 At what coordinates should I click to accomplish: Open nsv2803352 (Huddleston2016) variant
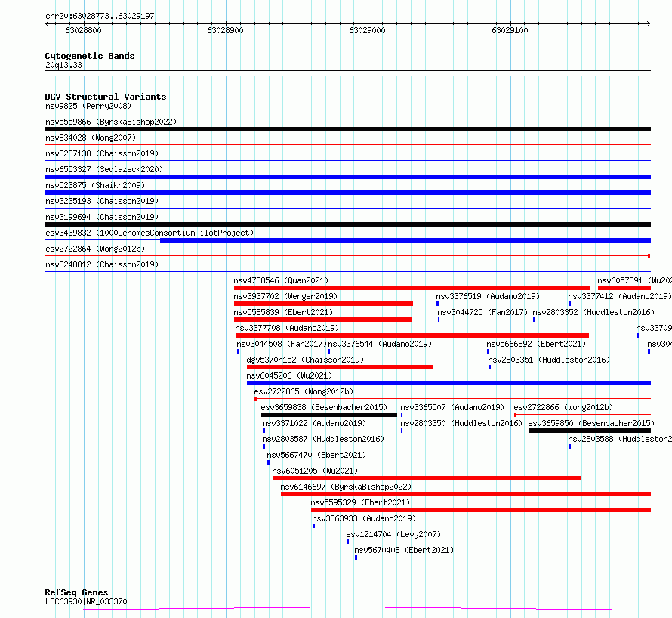pos(593,312)
